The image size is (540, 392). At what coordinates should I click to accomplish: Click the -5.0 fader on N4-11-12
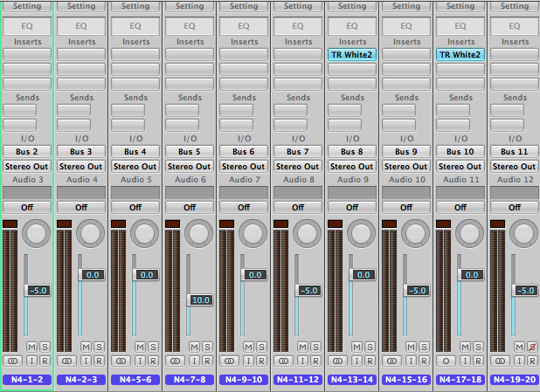308,291
